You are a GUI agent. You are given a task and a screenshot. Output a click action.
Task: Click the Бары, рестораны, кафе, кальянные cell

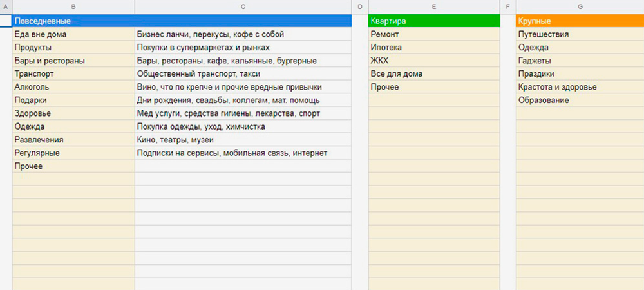pyautogui.click(x=243, y=61)
